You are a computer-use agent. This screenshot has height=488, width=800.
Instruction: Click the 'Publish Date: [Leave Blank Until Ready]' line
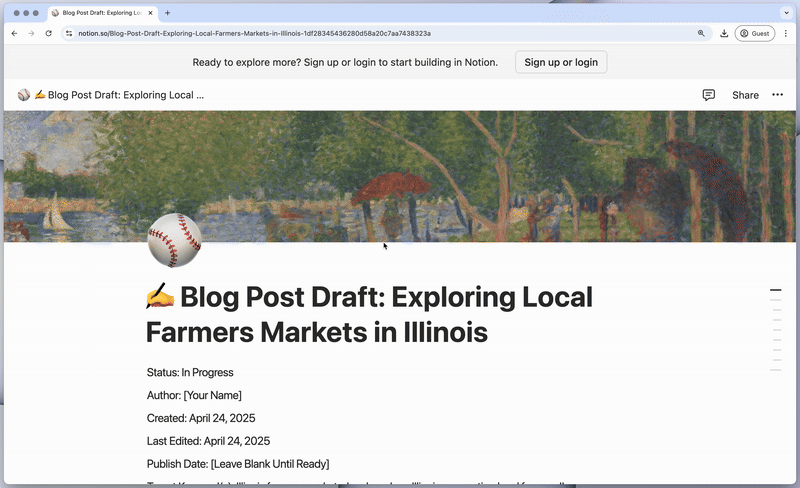coord(238,464)
